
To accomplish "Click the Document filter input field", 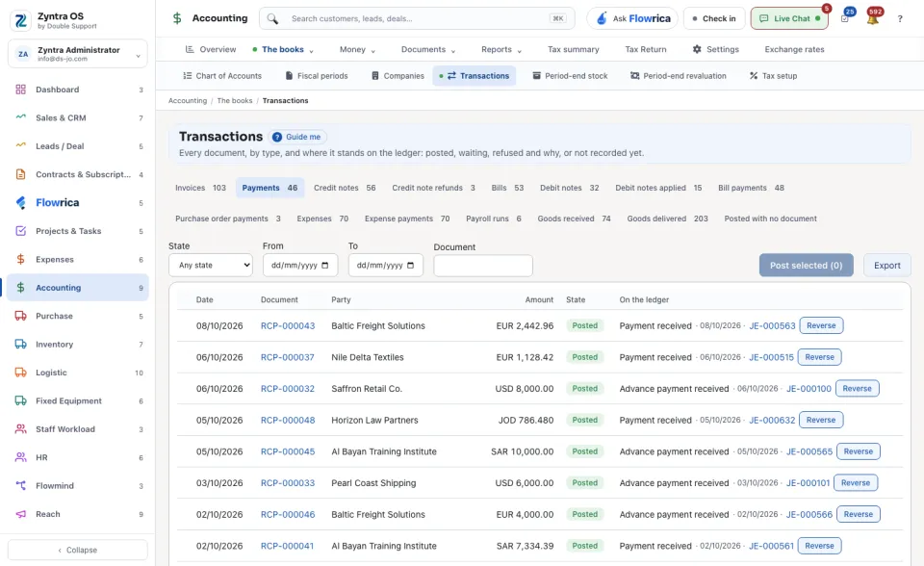I will [483, 266].
